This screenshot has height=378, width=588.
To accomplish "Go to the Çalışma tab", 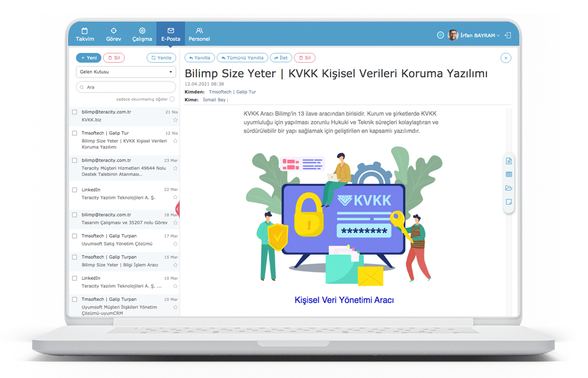I will [x=142, y=34].
